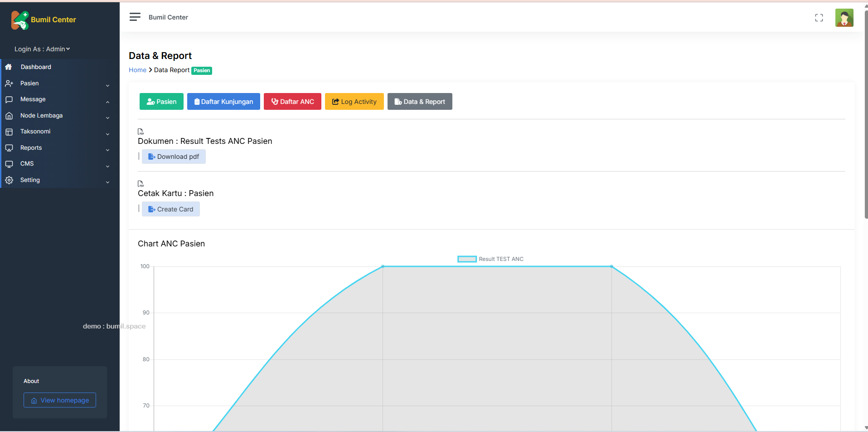Image resolution: width=868 pixels, height=432 pixels.
Task: Click the Setting gear icon in sidebar
Action: (9, 180)
